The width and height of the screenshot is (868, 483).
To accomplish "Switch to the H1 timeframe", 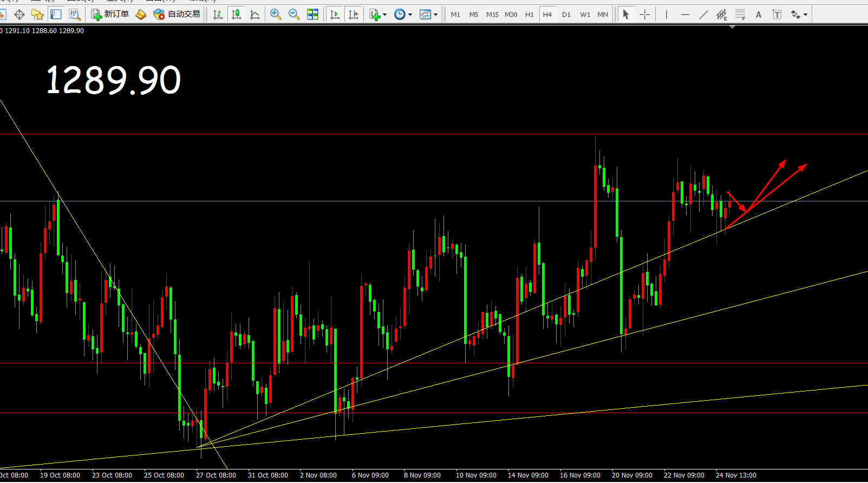I will (529, 15).
